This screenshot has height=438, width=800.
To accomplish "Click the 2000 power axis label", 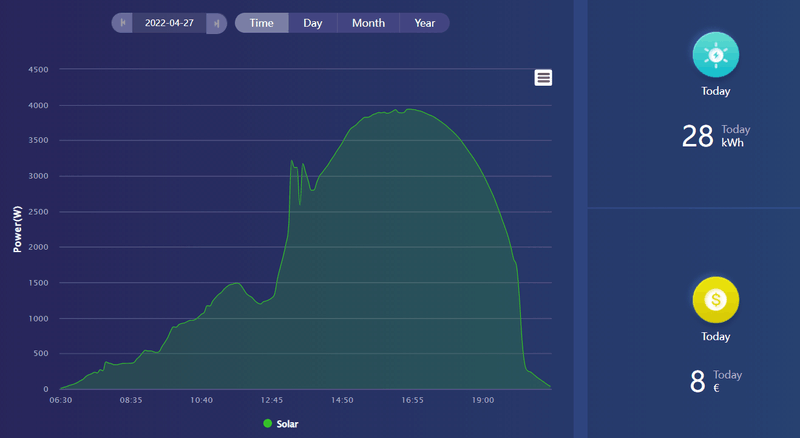I will point(38,247).
